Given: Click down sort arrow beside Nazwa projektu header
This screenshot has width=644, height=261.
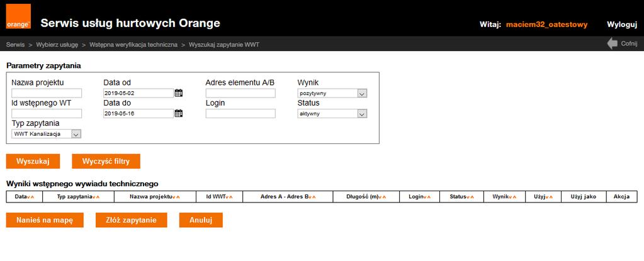Looking at the screenshot, I should [174, 197].
